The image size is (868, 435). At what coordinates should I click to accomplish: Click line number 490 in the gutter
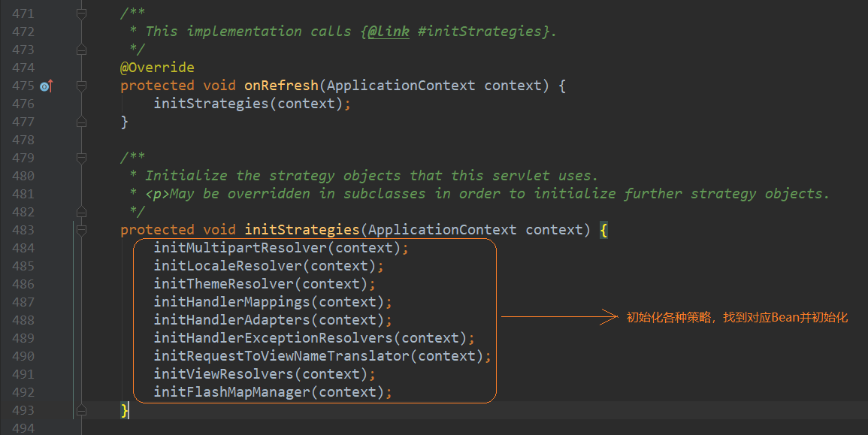click(23, 356)
